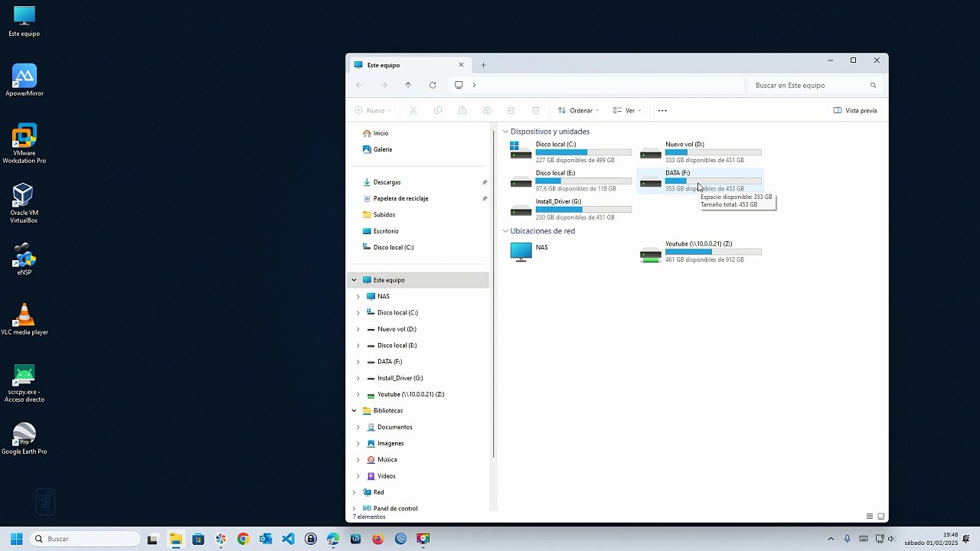
Task: Open Google Chrome from the taskbar
Action: pos(243,539)
